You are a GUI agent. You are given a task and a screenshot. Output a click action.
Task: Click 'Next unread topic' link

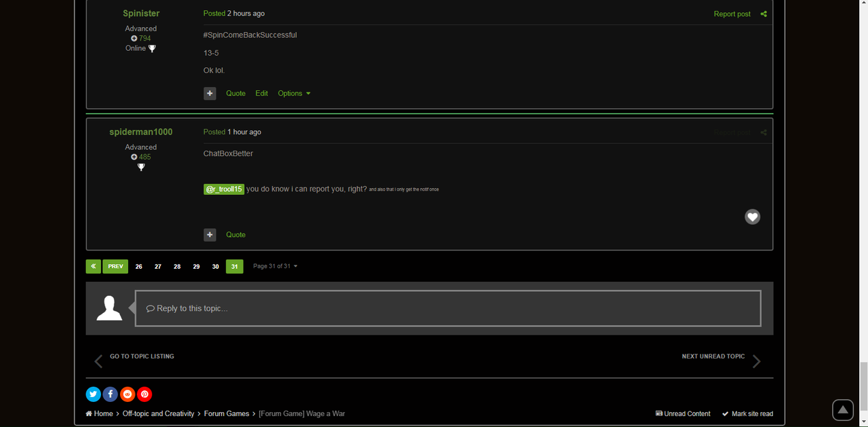[x=713, y=356]
